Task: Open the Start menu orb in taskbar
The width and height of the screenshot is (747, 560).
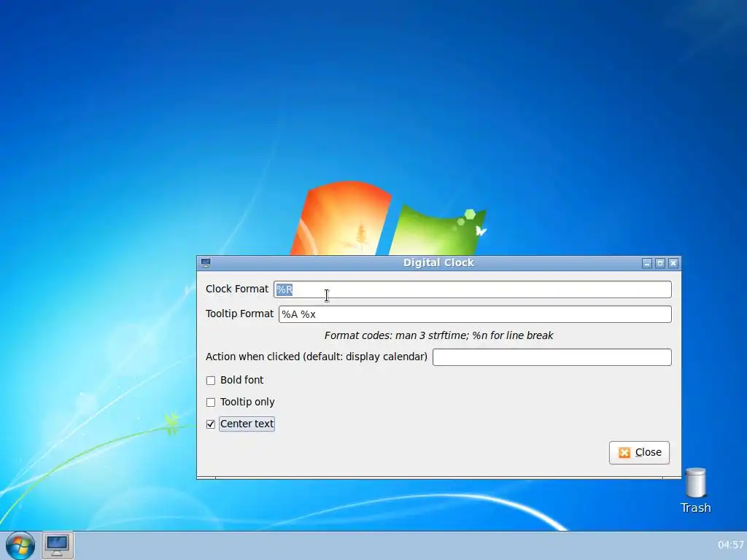Action: click(20, 545)
